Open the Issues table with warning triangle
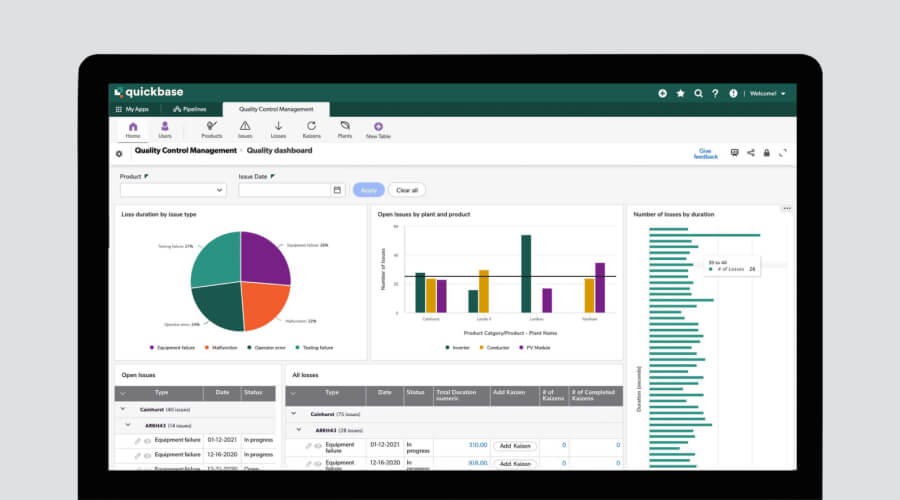 click(245, 130)
